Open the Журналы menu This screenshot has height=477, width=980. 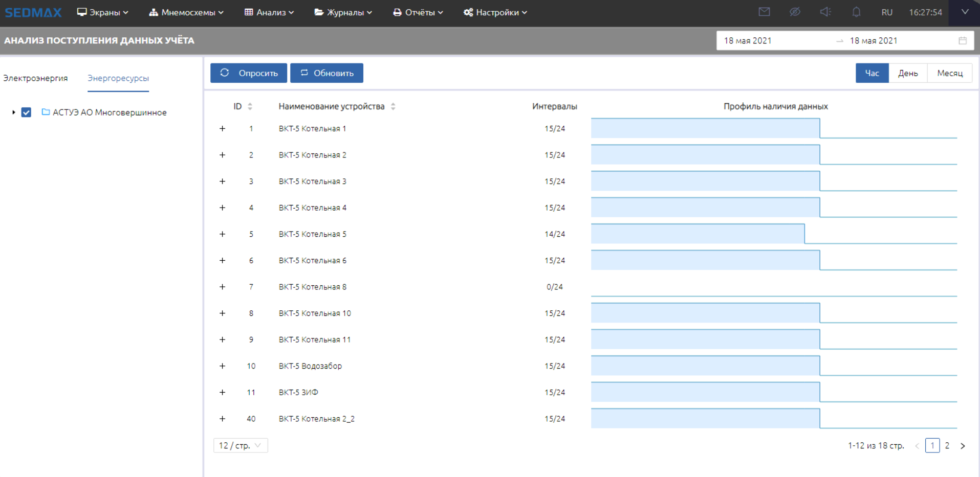(x=343, y=12)
